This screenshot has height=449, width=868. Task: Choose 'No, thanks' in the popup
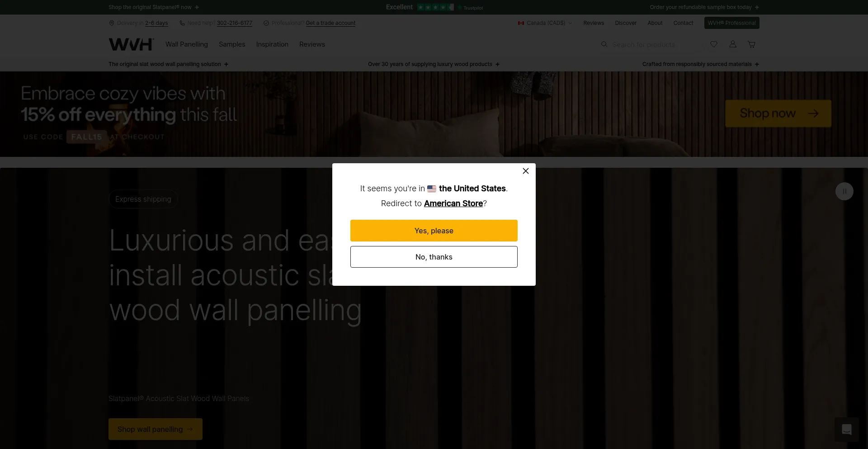434,257
